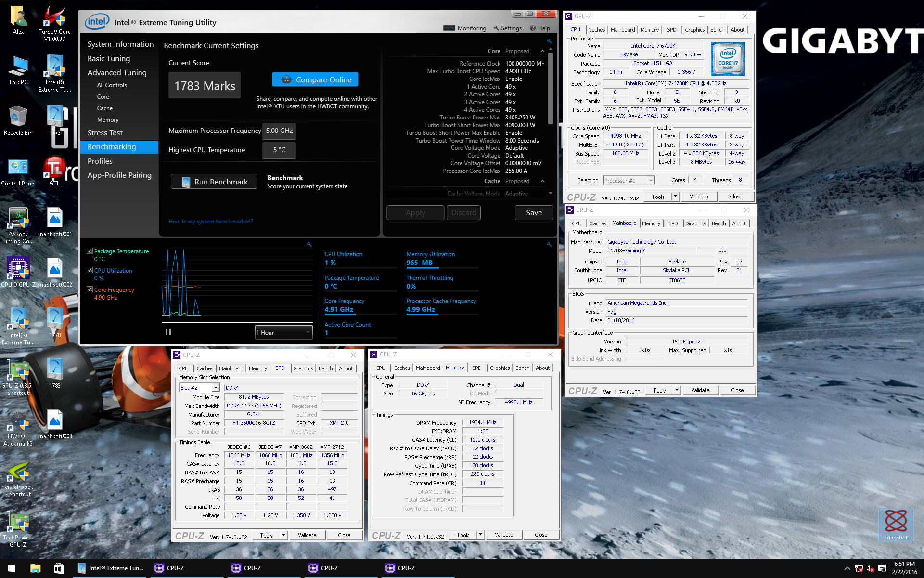Screen dimensions: 924x578
Task: Launch the ASRock Timing Configurator shortcut
Action: (x=18, y=226)
